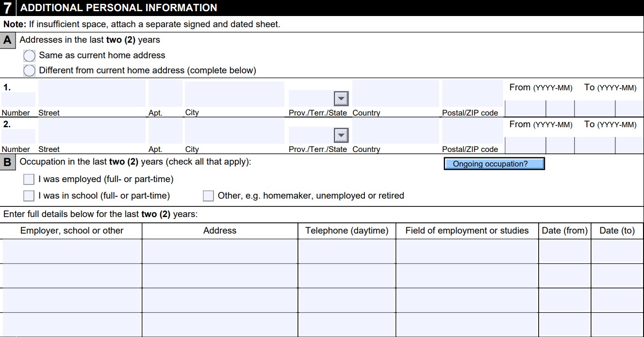This screenshot has width=644, height=337.
Task: Click To month field of address 2
Action: (629, 145)
